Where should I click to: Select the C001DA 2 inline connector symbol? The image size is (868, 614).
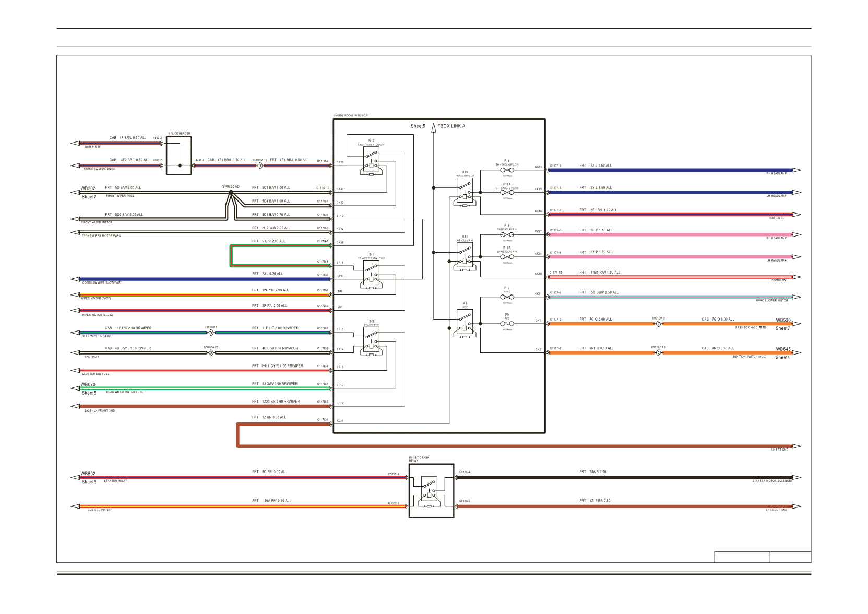[659, 324]
